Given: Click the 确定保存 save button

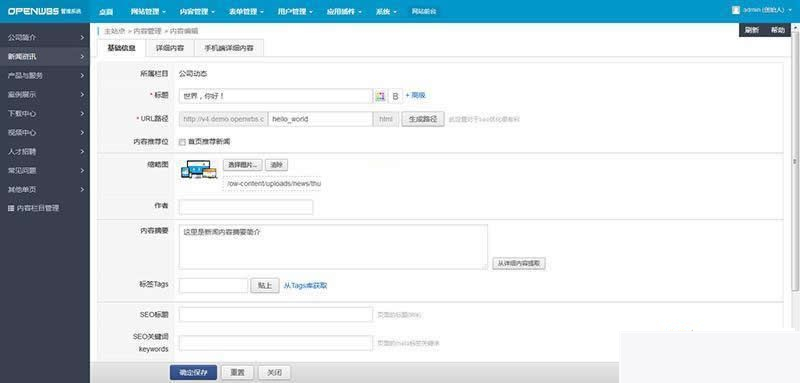Looking at the screenshot, I should coord(193,372).
